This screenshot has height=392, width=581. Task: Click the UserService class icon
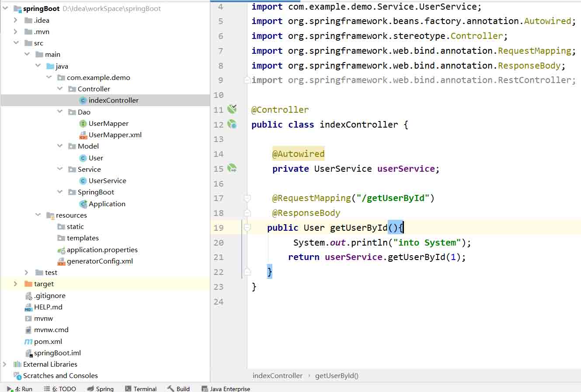pos(83,181)
